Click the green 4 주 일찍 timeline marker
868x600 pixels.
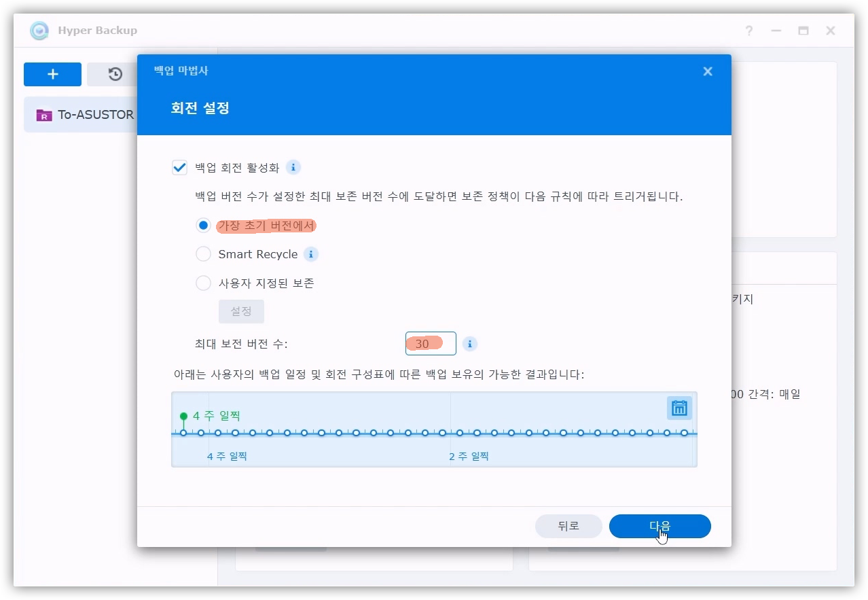pyautogui.click(x=183, y=417)
